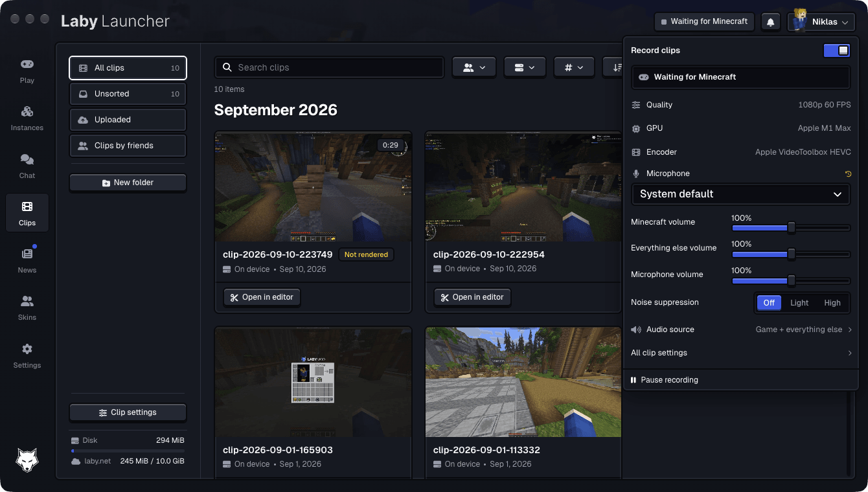The image size is (868, 492).
Task: Adjust the Everything else volume slider
Action: [790, 254]
